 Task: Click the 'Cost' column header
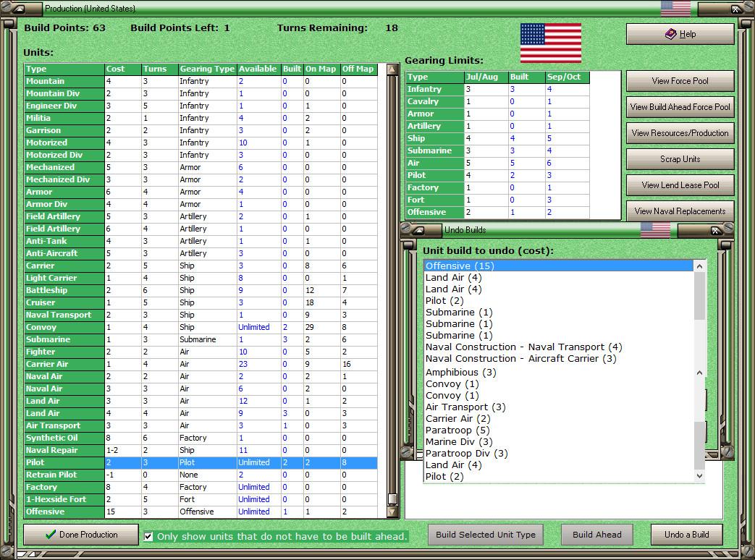123,69
